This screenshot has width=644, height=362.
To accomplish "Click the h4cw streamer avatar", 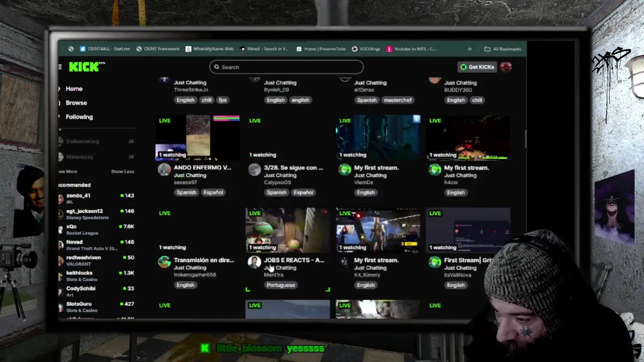I will [435, 169].
